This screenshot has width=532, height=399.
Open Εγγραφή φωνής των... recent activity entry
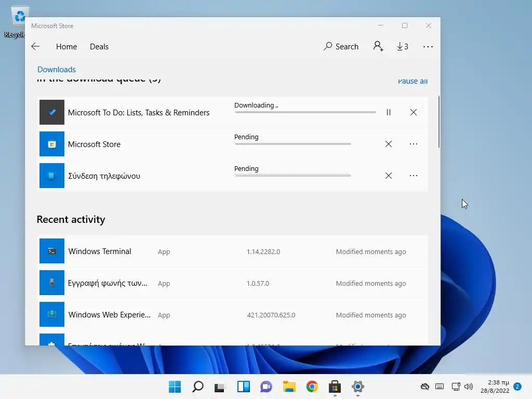tap(233, 283)
